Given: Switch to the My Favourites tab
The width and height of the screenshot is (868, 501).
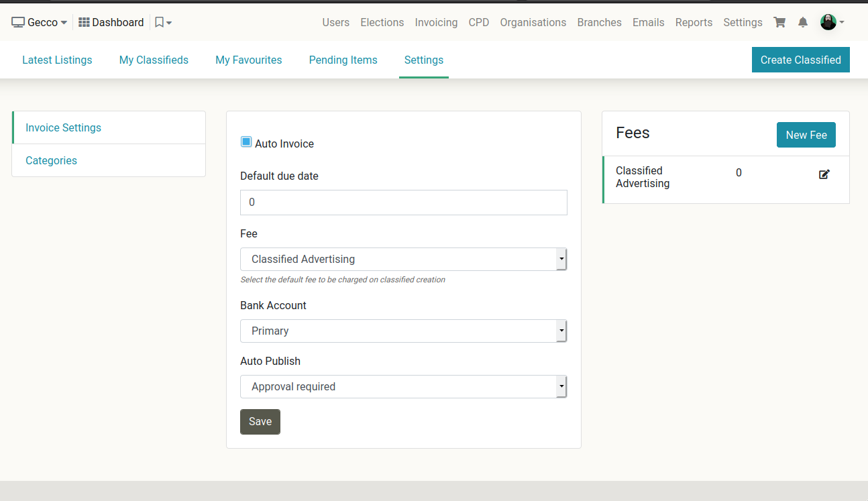Looking at the screenshot, I should pos(248,60).
